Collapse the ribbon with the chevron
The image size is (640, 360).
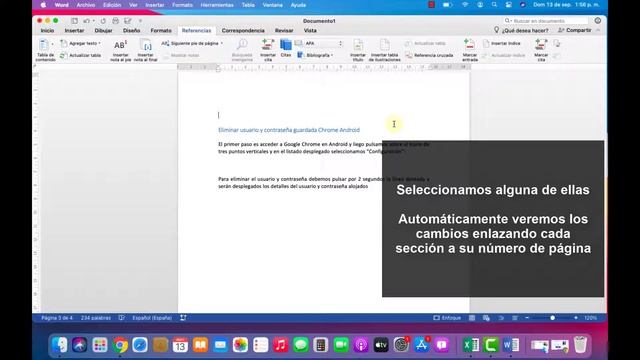click(x=598, y=31)
